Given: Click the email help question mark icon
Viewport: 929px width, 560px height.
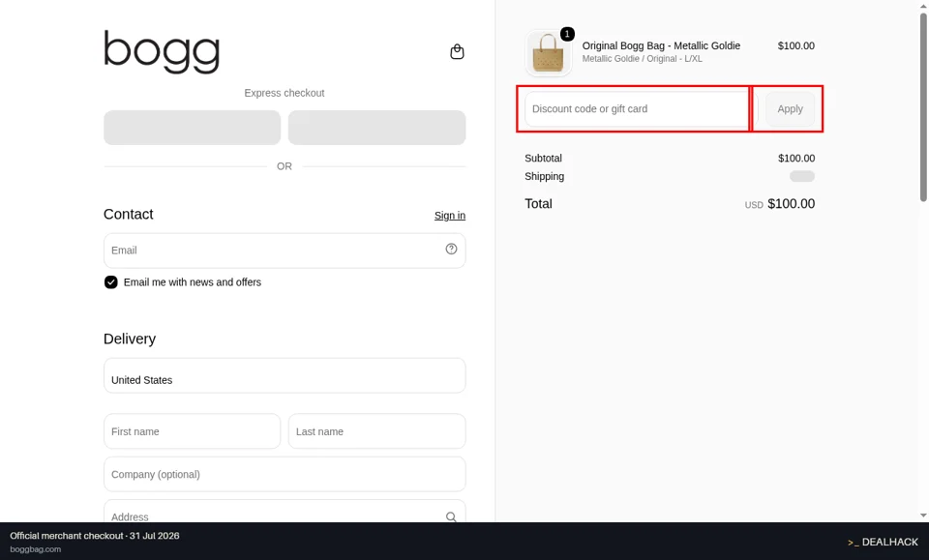Looking at the screenshot, I should click(x=451, y=250).
